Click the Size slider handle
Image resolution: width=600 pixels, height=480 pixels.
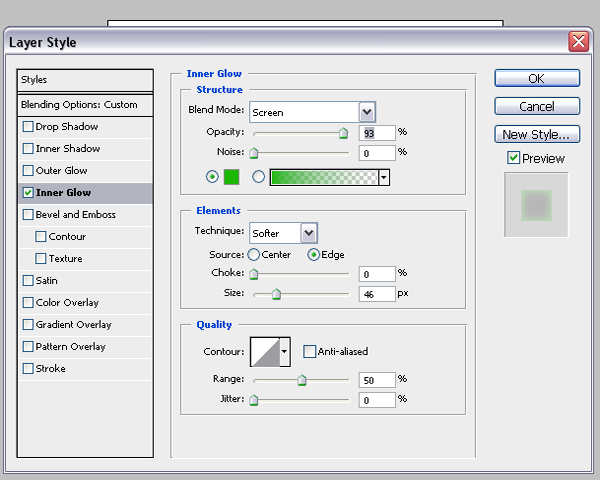click(x=276, y=294)
